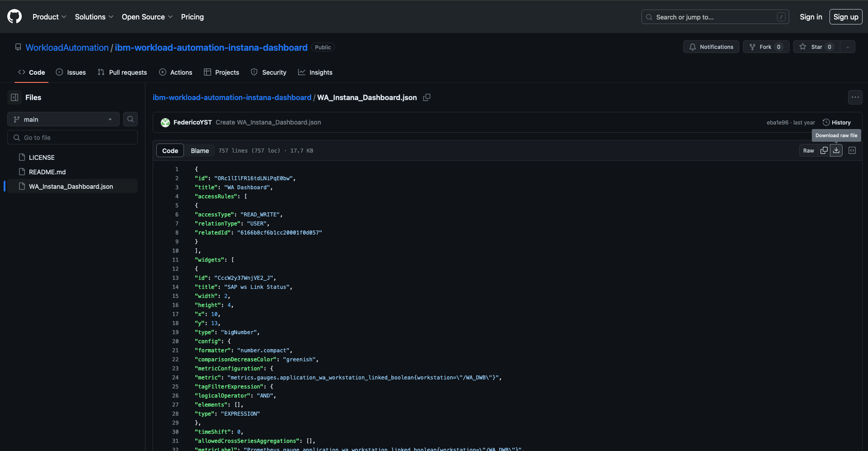Screen dimensions: 868x451
Task: Open the Open Source dropdown
Action: click(147, 17)
